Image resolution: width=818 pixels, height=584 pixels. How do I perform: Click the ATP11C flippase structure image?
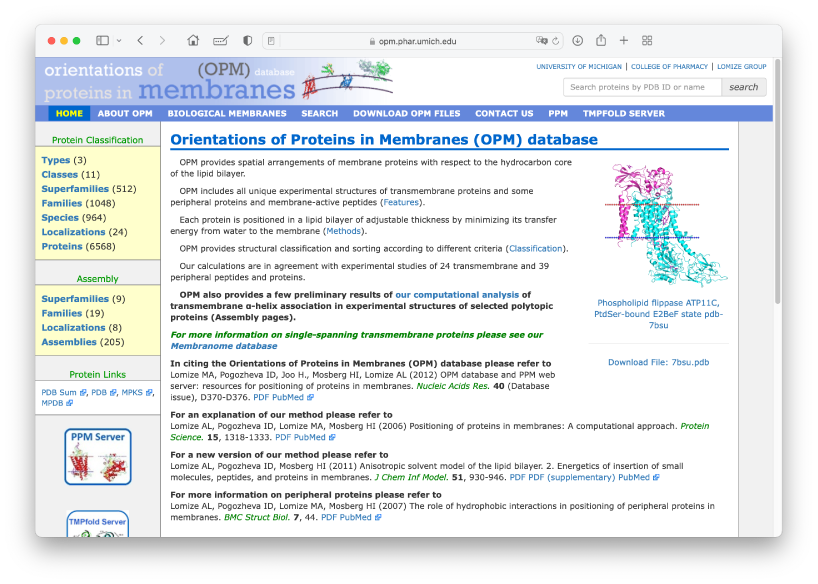click(x=666, y=225)
